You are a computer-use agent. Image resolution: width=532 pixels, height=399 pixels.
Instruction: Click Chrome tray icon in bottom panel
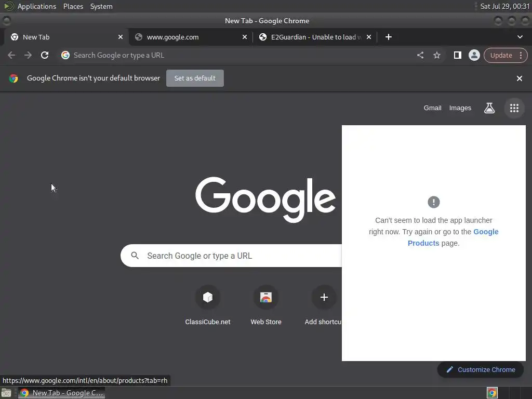pyautogui.click(x=492, y=393)
